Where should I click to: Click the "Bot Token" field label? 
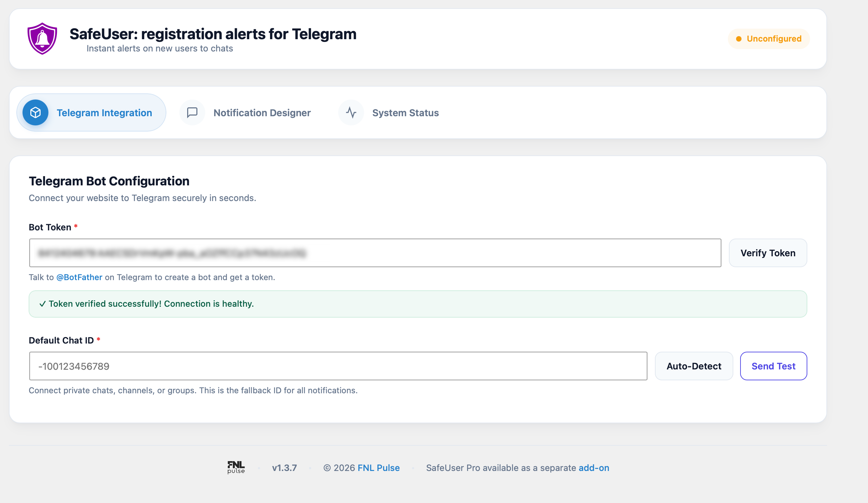point(50,227)
